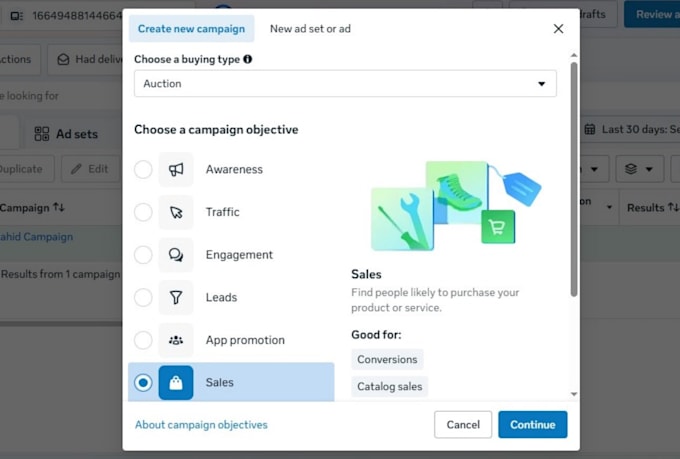Screen dimensions: 680x459
Task: Open the buying type info tooltip icon
Action: tap(248, 59)
